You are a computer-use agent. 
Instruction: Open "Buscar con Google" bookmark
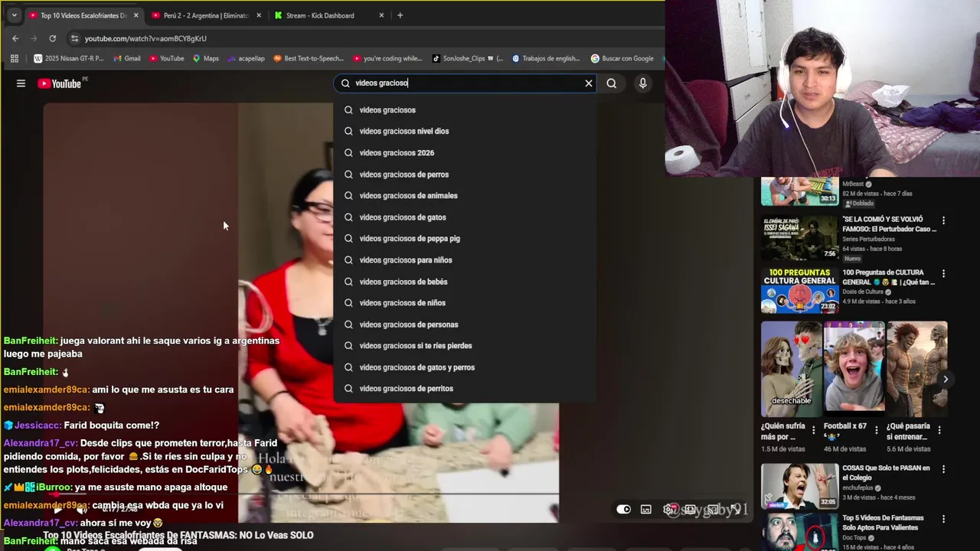tap(622, 58)
